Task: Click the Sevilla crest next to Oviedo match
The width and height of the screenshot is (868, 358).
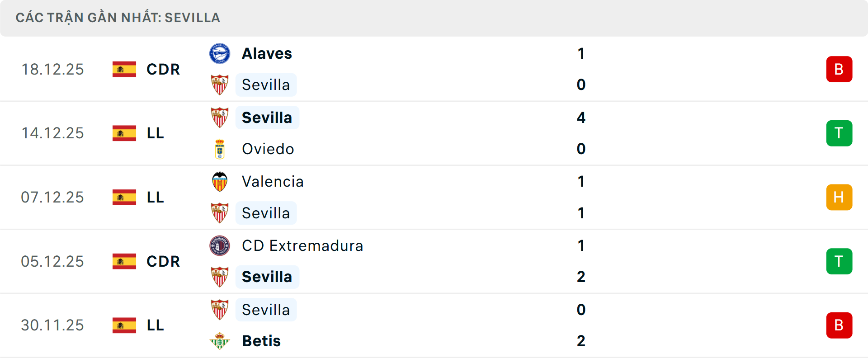Action: [x=220, y=117]
